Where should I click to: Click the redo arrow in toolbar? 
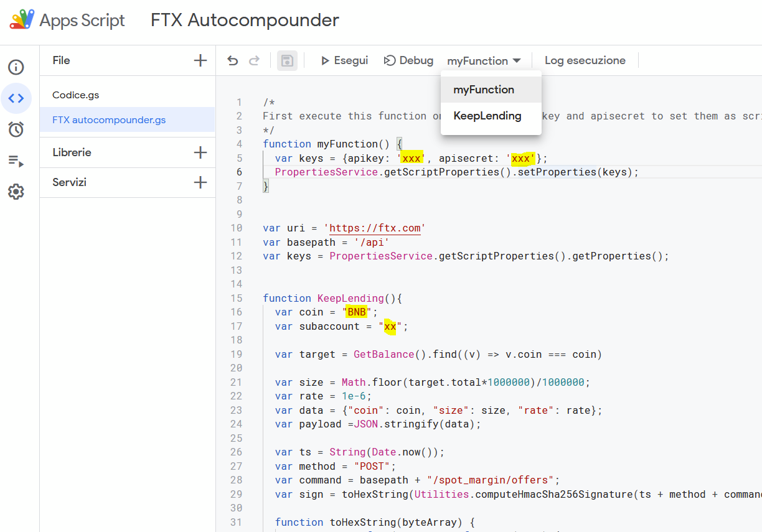(254, 60)
